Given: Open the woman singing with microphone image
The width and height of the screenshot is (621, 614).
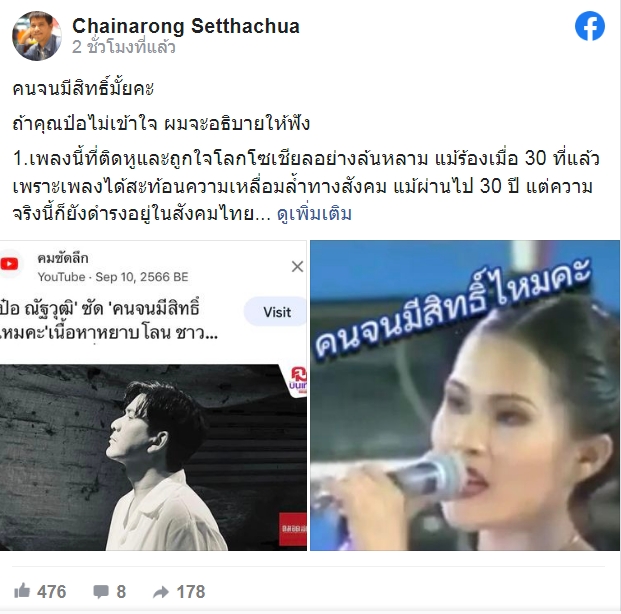Looking at the screenshot, I should 465,395.
